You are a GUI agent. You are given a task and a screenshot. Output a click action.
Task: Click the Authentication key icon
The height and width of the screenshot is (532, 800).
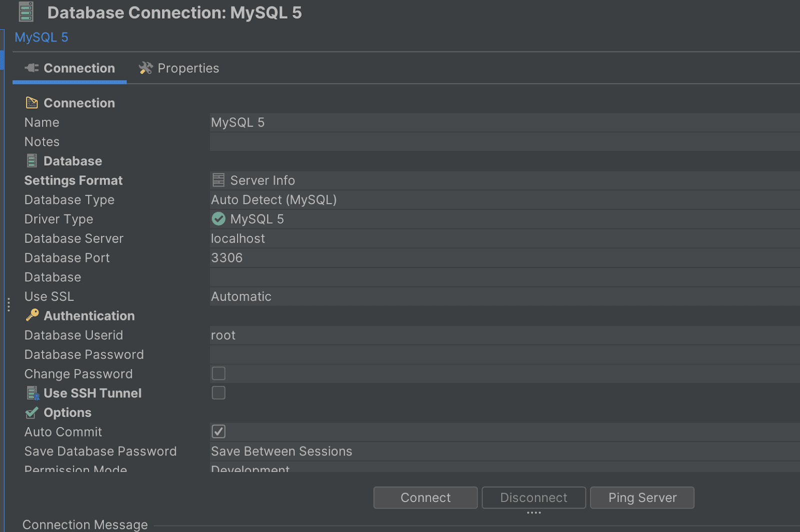pos(32,315)
